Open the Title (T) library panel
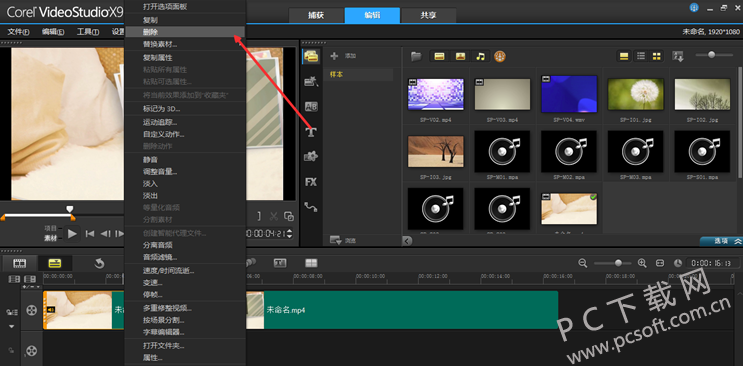 pyautogui.click(x=311, y=132)
